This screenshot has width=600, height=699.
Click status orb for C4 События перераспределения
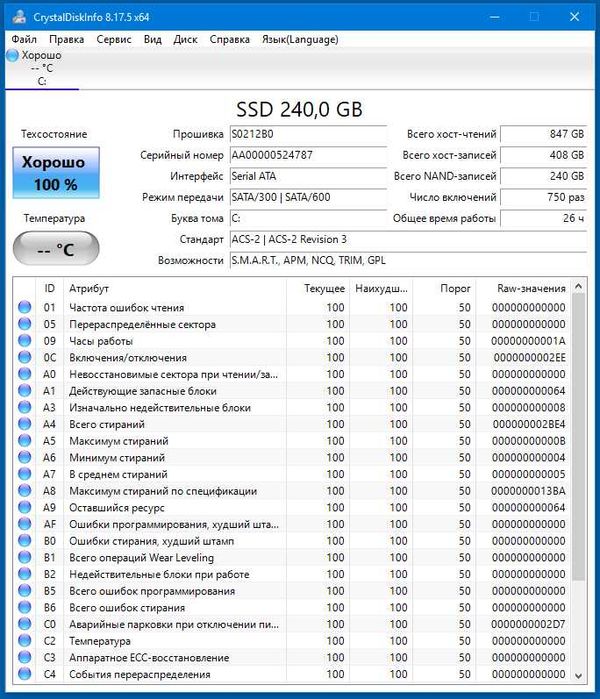(25, 674)
